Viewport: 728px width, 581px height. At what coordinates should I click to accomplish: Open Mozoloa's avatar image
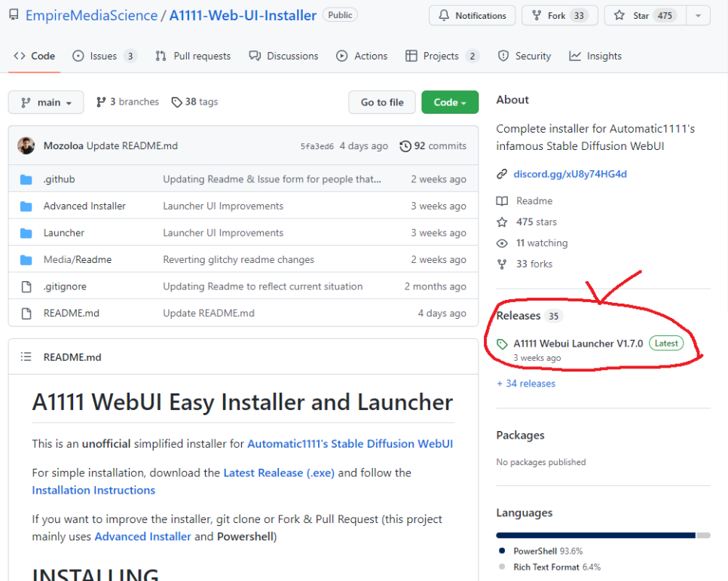26,146
